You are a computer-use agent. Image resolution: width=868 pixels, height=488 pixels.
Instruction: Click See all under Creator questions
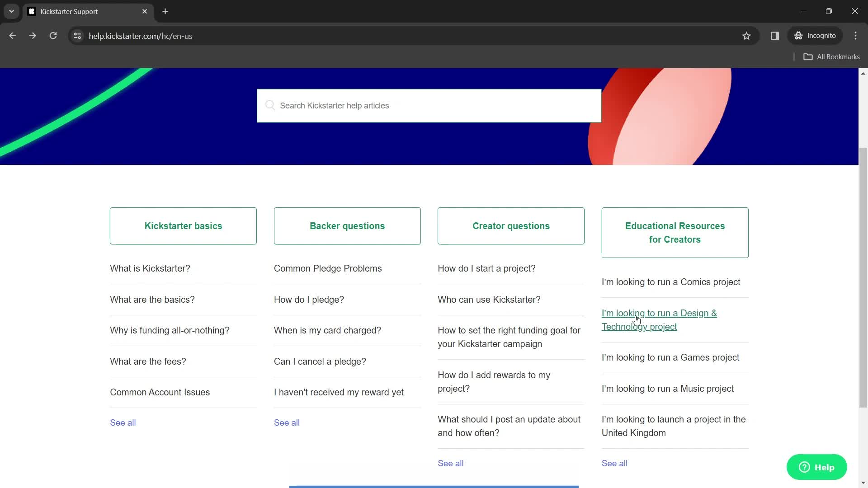pyautogui.click(x=451, y=463)
